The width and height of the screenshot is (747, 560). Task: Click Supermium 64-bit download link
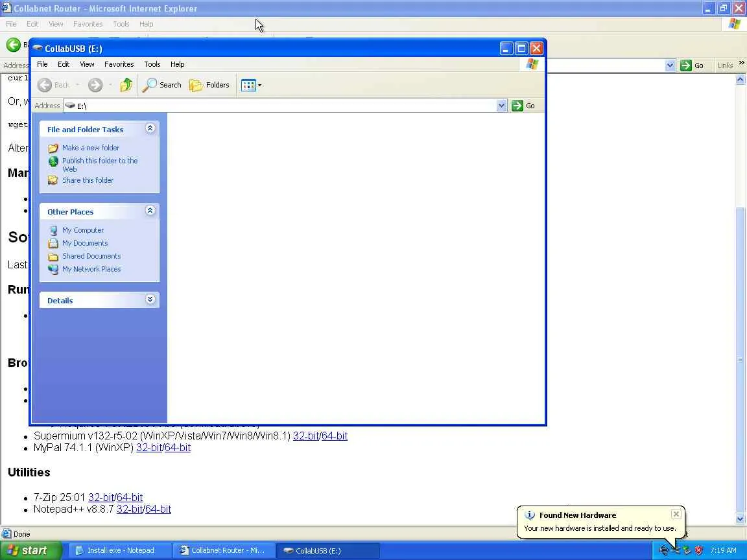pos(335,436)
